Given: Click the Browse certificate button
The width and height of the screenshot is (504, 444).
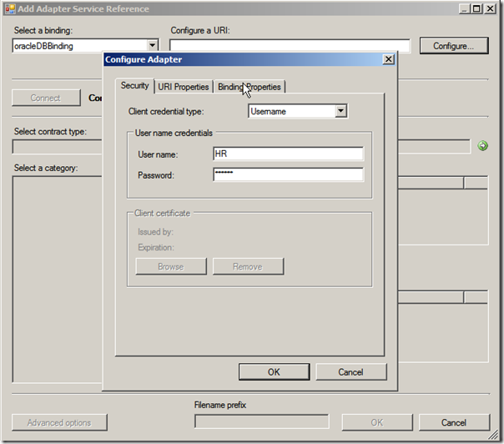Looking at the screenshot, I should [x=170, y=266].
